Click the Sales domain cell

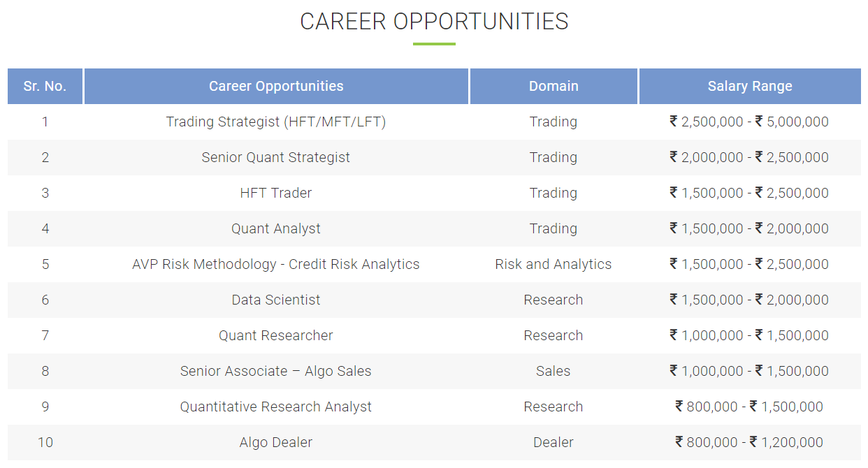554,371
